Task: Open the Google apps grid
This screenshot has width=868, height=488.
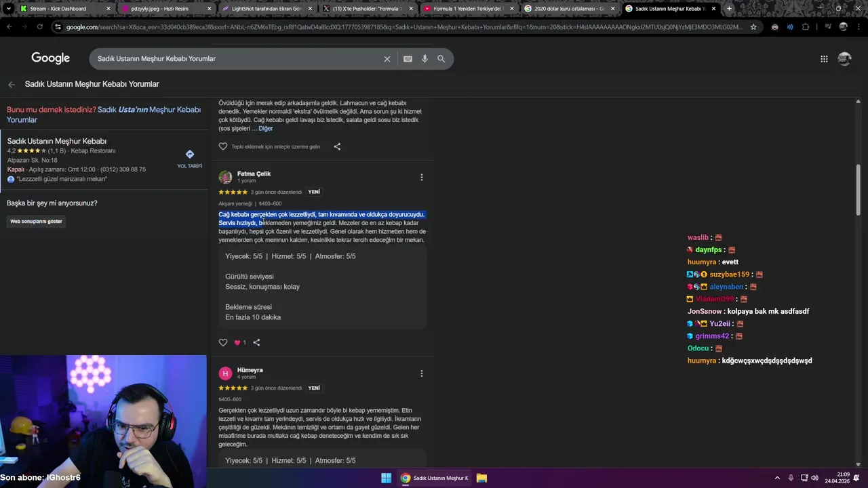Action: (824, 59)
